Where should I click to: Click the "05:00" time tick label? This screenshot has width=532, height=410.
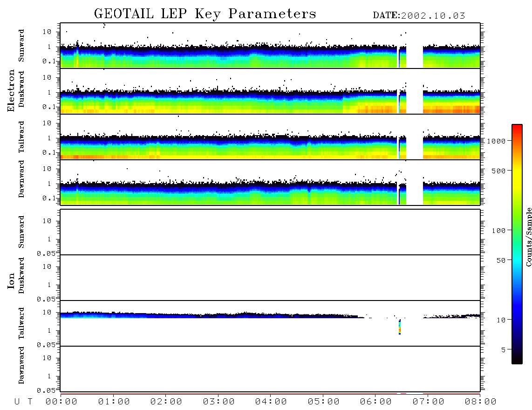324,402
